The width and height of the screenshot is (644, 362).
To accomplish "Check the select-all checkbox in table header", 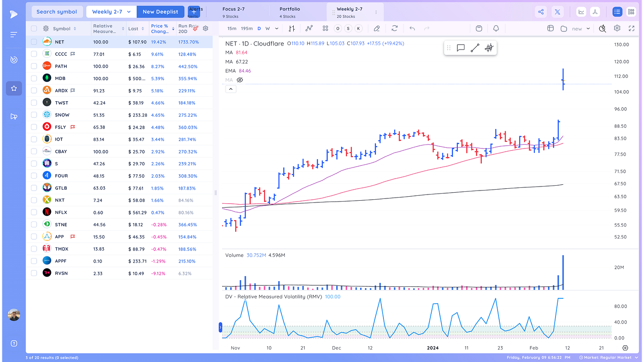I will tap(34, 28).
